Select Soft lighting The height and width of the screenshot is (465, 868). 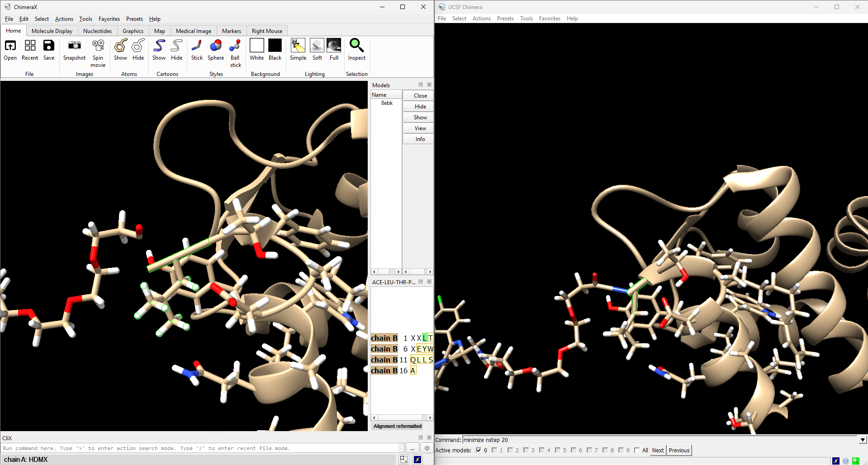coord(317,46)
